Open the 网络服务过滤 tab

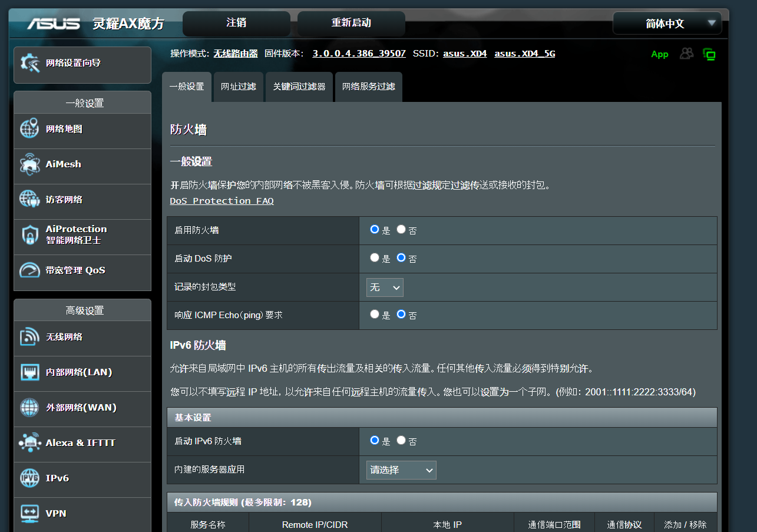point(369,87)
